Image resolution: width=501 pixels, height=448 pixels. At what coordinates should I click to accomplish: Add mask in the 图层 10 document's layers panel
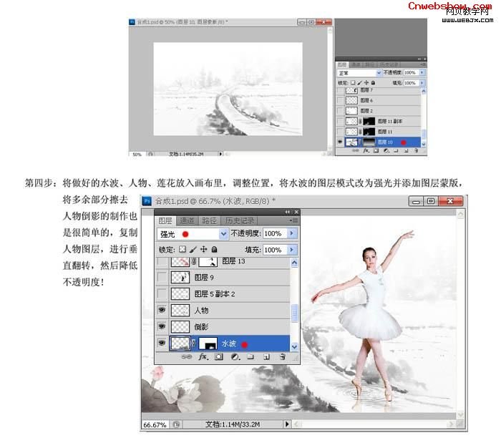coord(376,150)
